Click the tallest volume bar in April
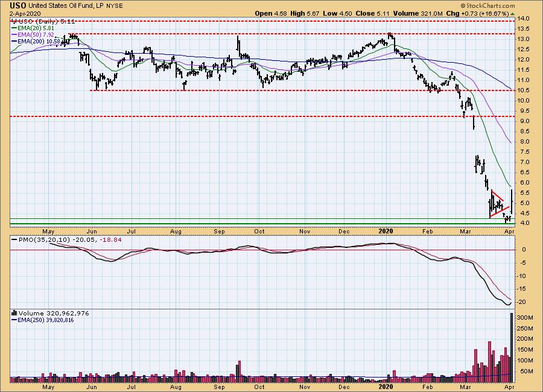The image size is (543, 392). [512, 348]
